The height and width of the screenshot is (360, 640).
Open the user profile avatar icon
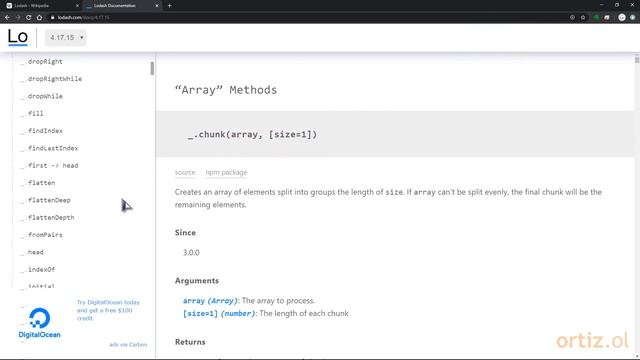[622, 18]
